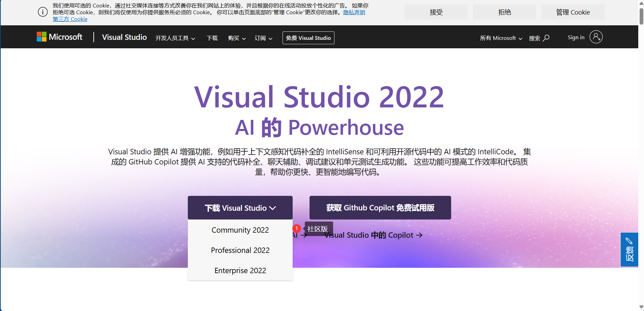Screen dimensions: 644x311
Task: Select Enterprise 2022 from the download menu
Action: click(x=240, y=270)
